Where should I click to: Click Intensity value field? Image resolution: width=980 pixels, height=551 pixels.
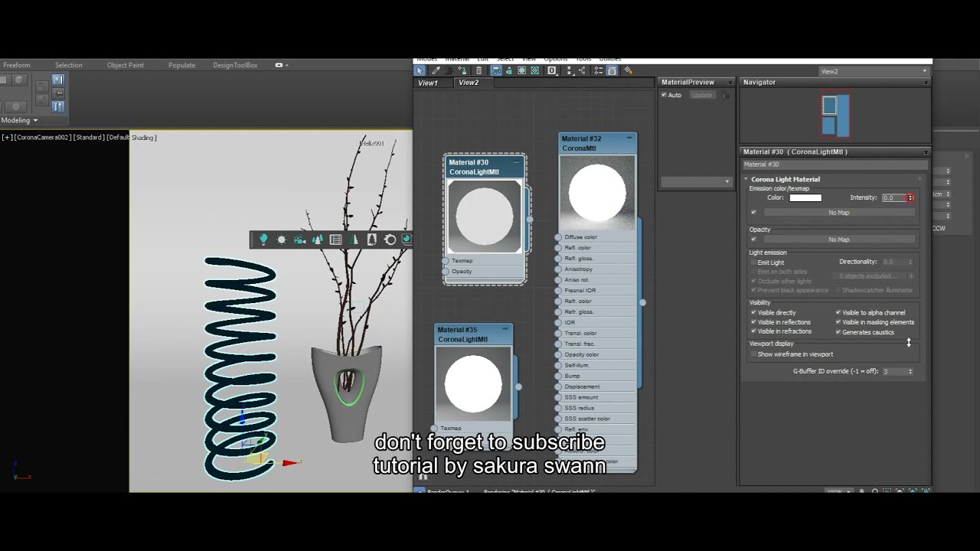[893, 197]
